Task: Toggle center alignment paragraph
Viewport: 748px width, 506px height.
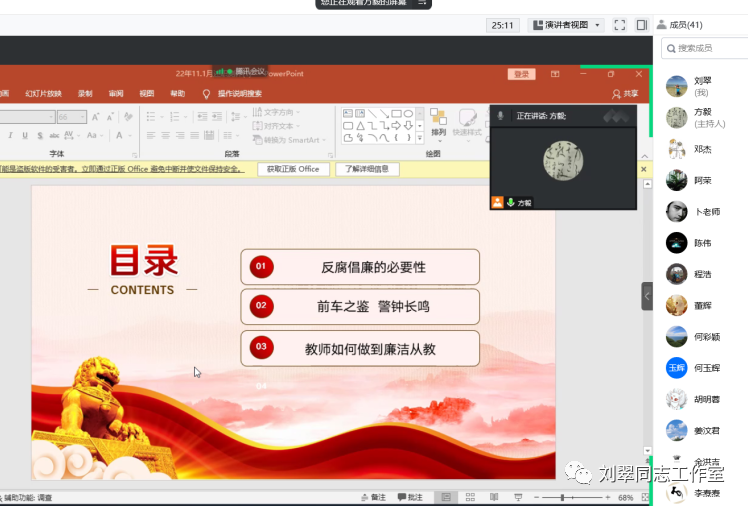Action: (166, 135)
